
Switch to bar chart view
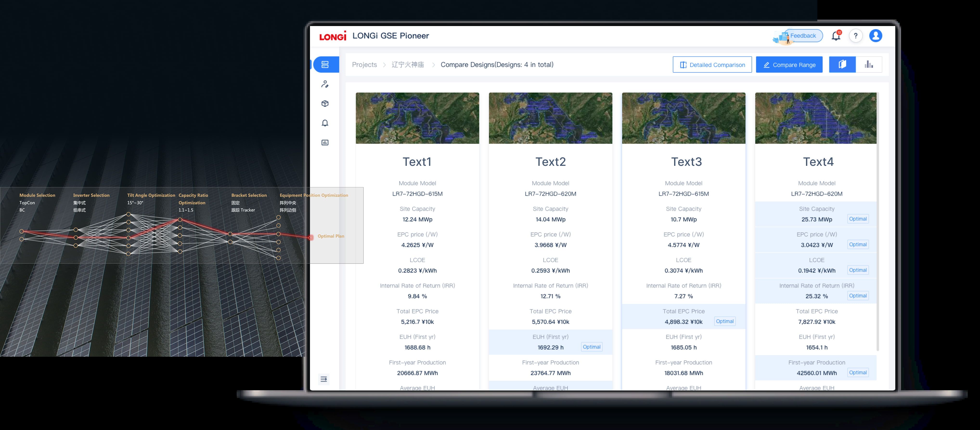pyautogui.click(x=869, y=64)
